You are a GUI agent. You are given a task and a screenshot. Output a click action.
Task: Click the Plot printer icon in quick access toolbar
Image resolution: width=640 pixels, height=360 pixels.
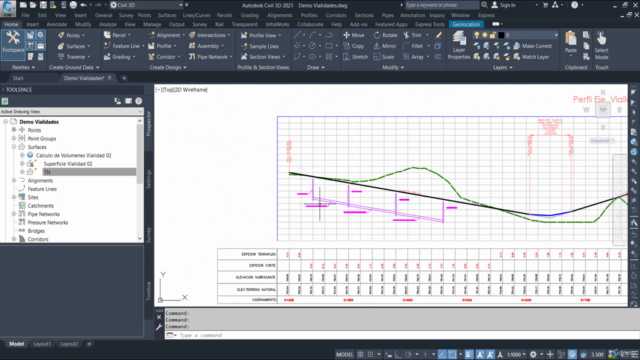pyautogui.click(x=73, y=5)
